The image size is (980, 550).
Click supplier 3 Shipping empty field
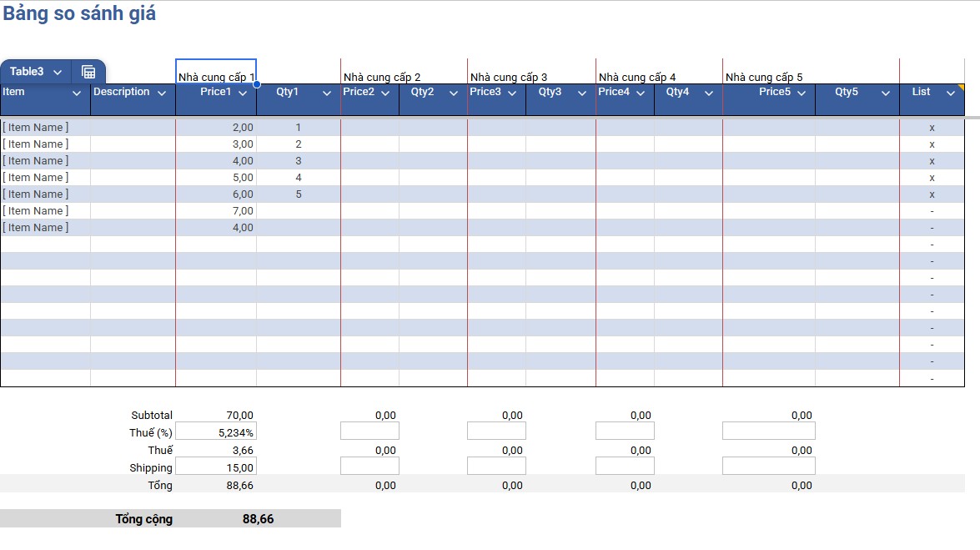pyautogui.click(x=497, y=467)
